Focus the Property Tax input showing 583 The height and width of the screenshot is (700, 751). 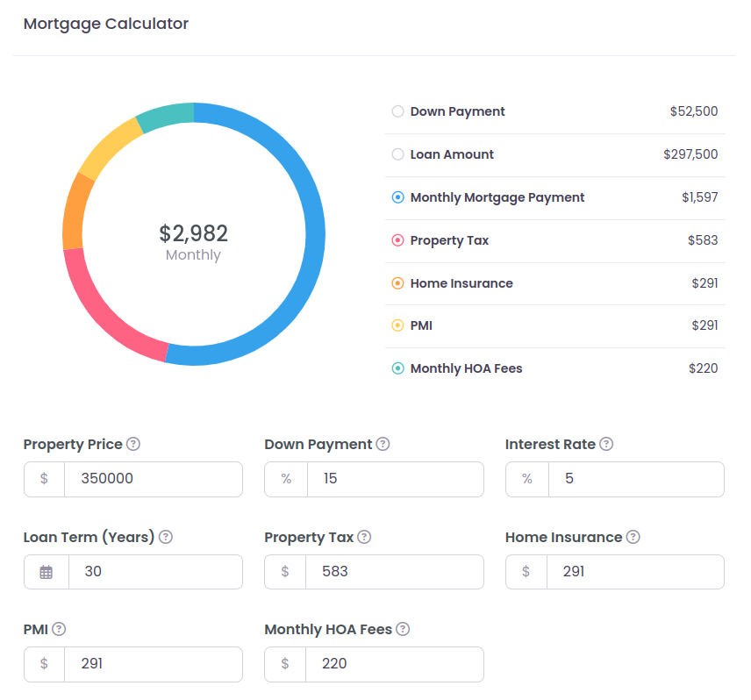click(395, 572)
